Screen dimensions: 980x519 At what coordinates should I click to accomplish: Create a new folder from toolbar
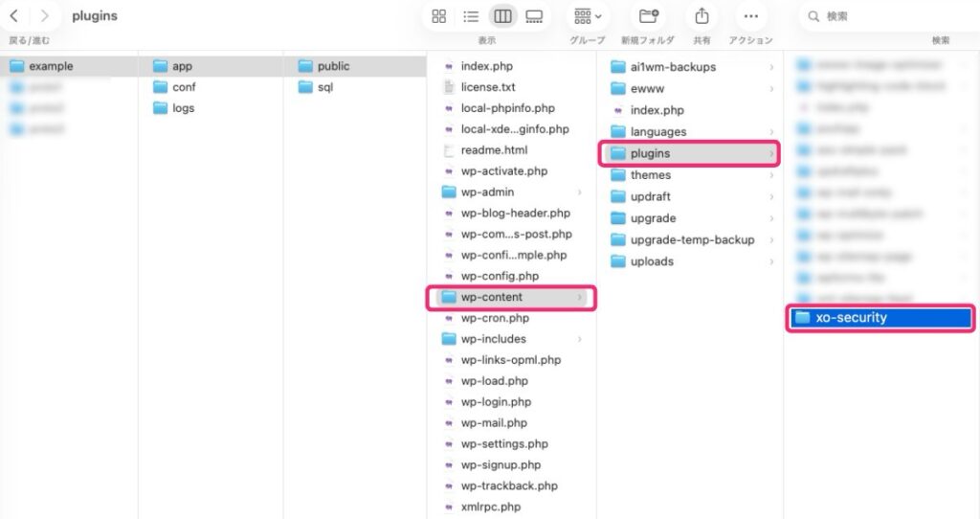(x=648, y=16)
